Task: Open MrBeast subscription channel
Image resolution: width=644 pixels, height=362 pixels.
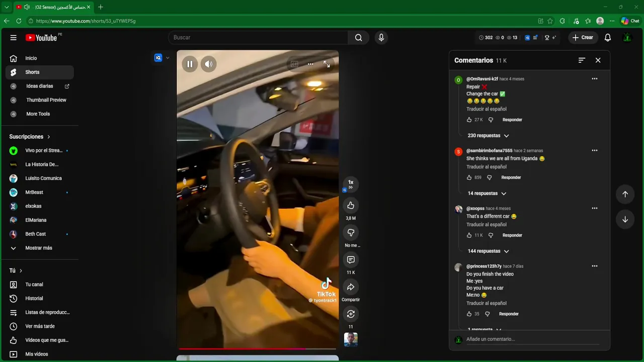Action: coord(40,192)
